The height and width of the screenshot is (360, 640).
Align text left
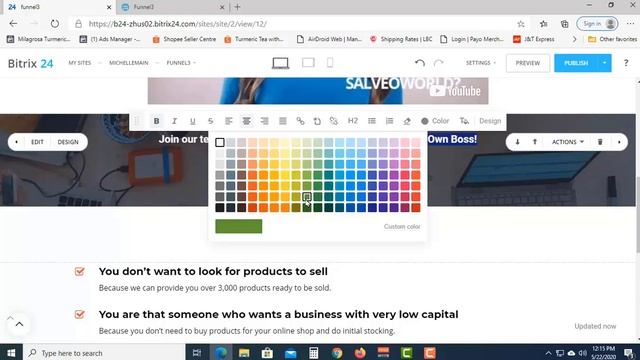[x=229, y=121]
